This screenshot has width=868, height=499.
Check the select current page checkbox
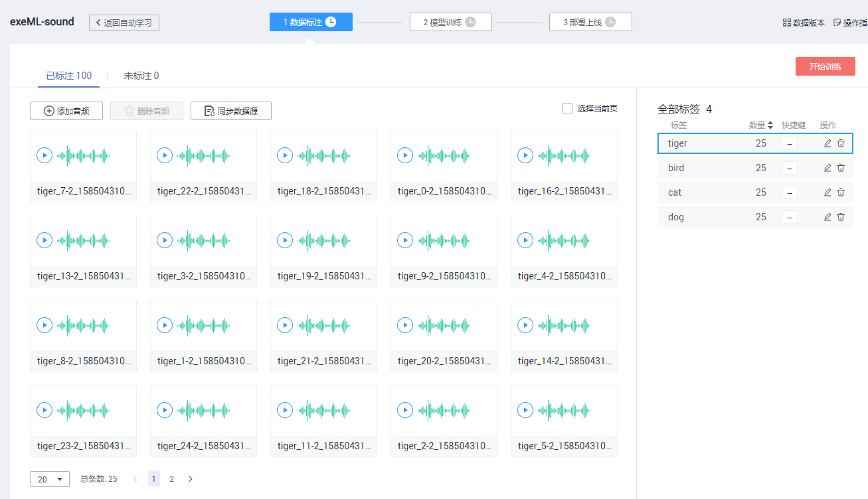pos(567,108)
